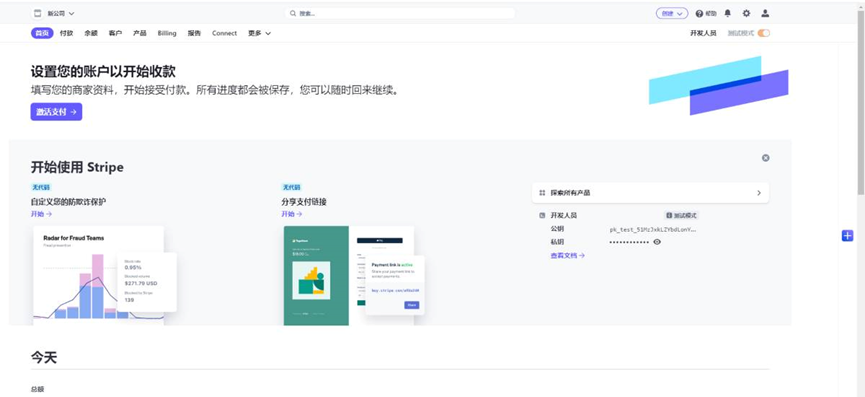The height and width of the screenshot is (397, 865).
Task: Open the settings gear icon
Action: coord(746,13)
